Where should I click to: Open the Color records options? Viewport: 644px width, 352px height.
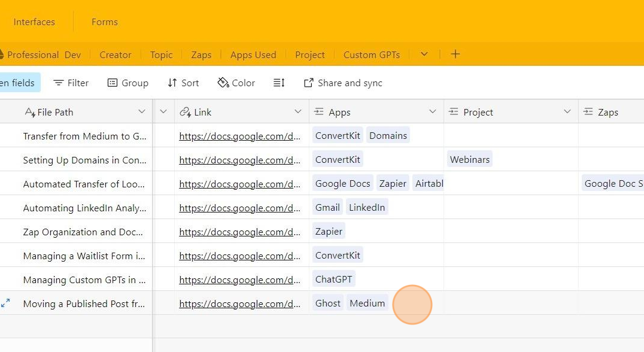coord(236,83)
